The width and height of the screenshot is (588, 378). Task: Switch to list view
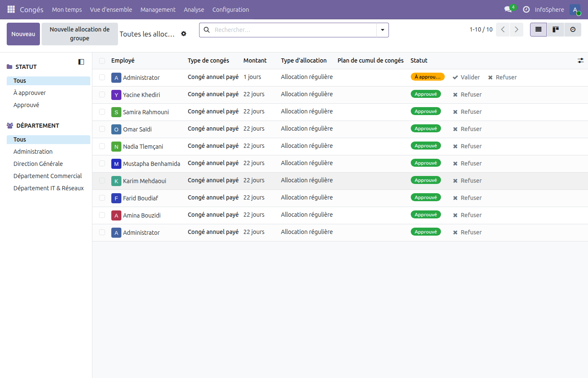(538, 29)
